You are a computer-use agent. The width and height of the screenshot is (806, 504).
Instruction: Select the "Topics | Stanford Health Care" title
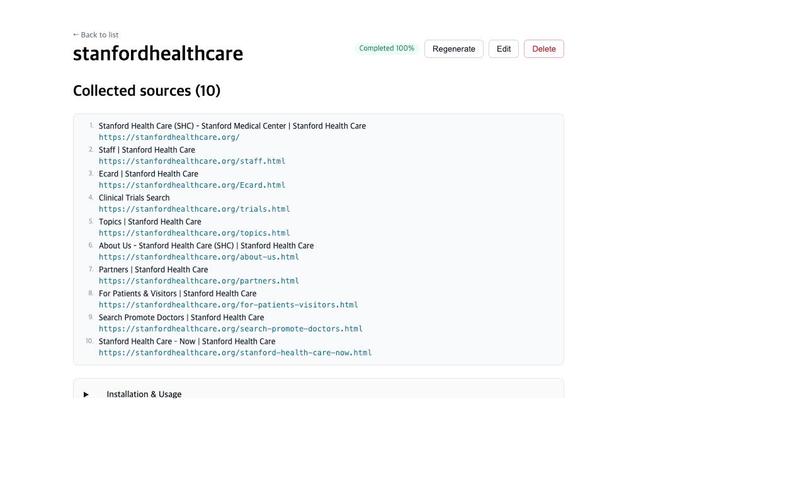click(x=150, y=222)
